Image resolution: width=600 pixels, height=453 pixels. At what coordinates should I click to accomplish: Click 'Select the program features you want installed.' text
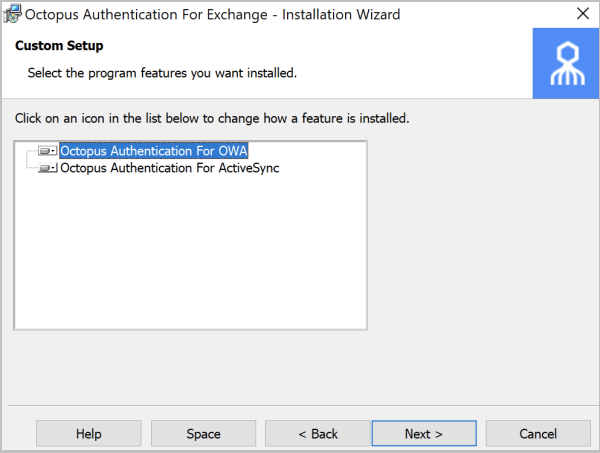(x=162, y=73)
